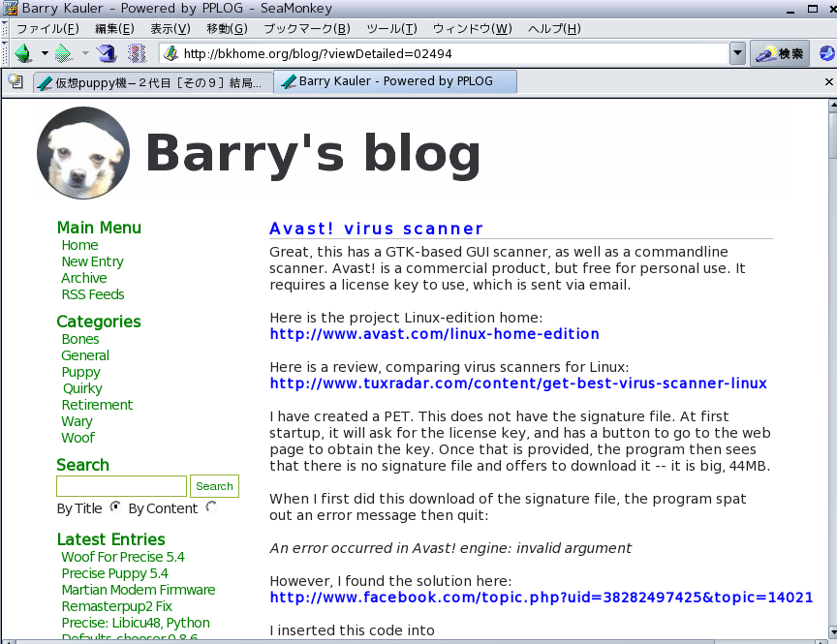Open the Forward history dropdown arrow
Screen dimensions: 837x644
point(85,53)
